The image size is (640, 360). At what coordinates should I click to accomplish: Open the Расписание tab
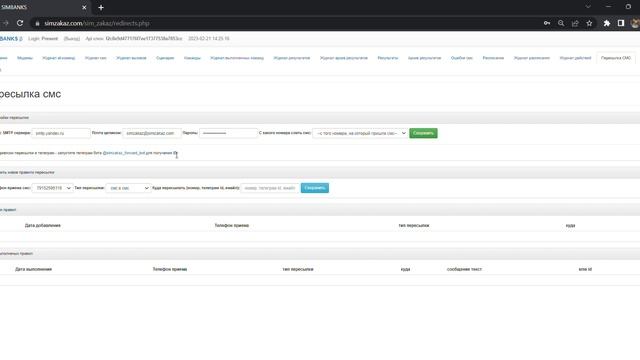click(x=493, y=58)
